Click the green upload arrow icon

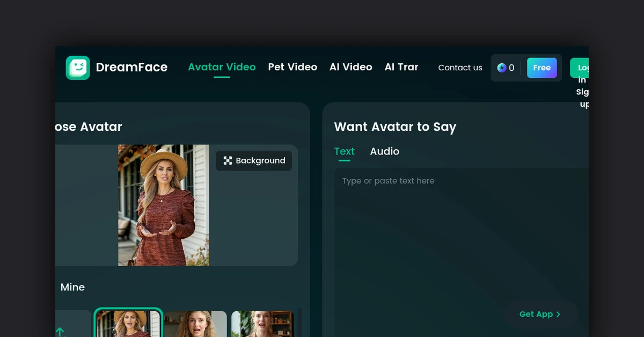[x=60, y=331]
